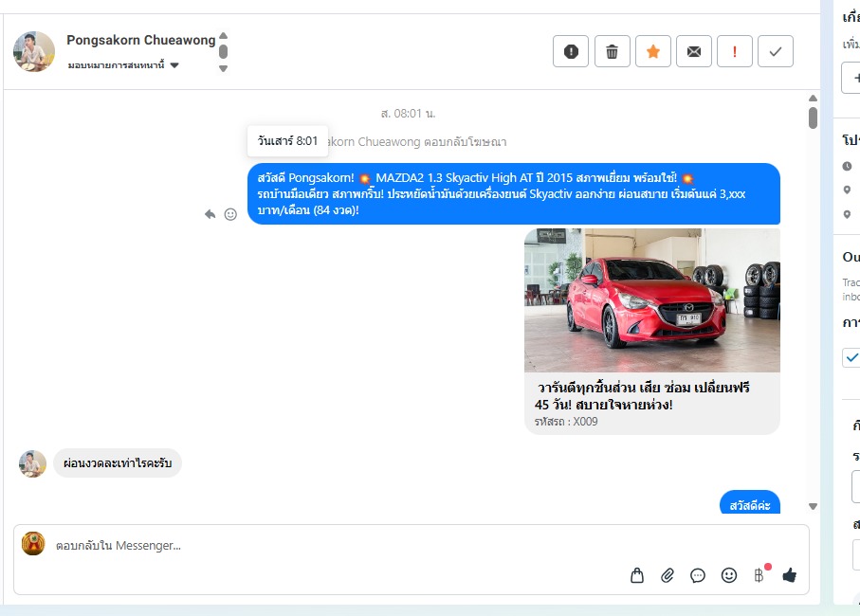Open saved replies speech bubble icon

[x=698, y=575]
